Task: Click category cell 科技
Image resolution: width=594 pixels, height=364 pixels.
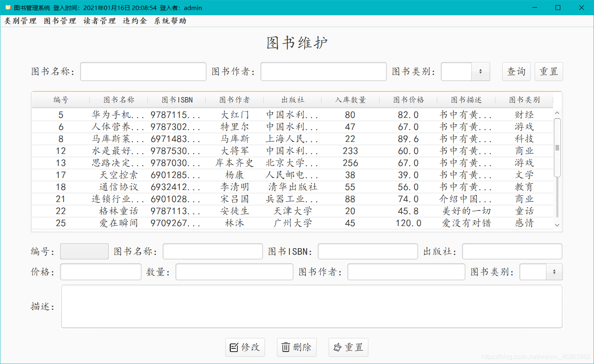Action: click(524, 139)
